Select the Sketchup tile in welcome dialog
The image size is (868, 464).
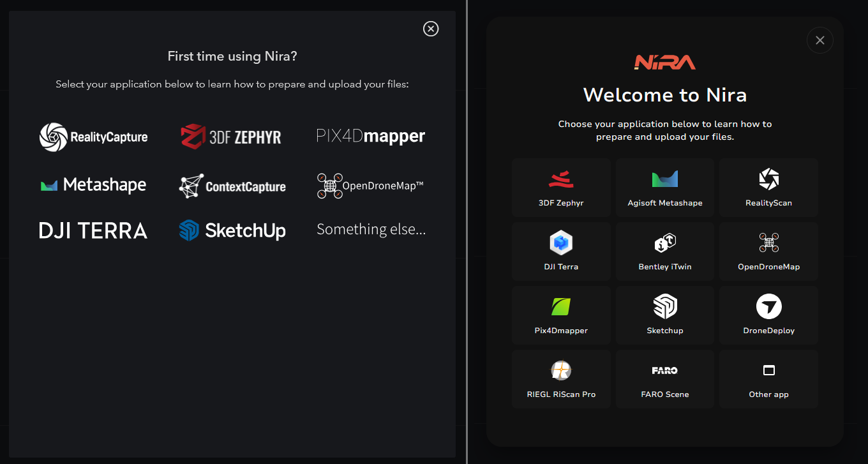point(665,315)
